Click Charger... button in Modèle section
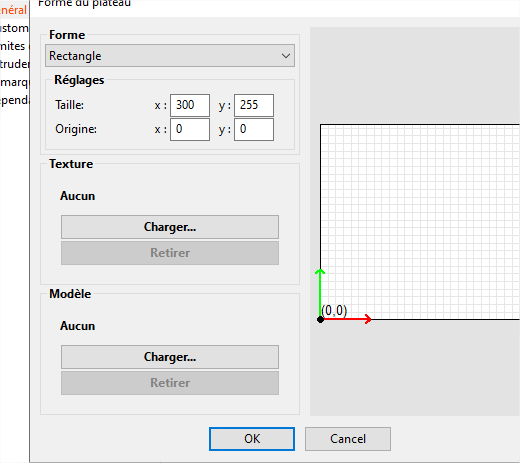This screenshot has width=520, height=463. tap(170, 357)
